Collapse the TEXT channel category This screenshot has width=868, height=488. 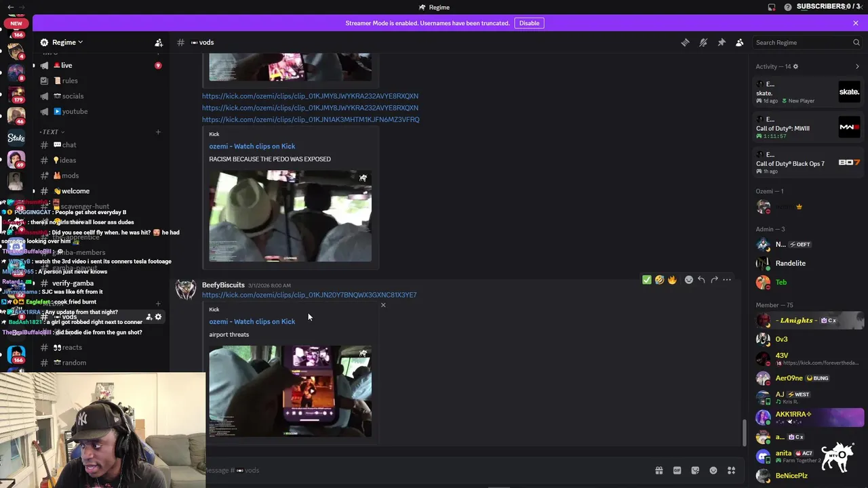point(52,132)
